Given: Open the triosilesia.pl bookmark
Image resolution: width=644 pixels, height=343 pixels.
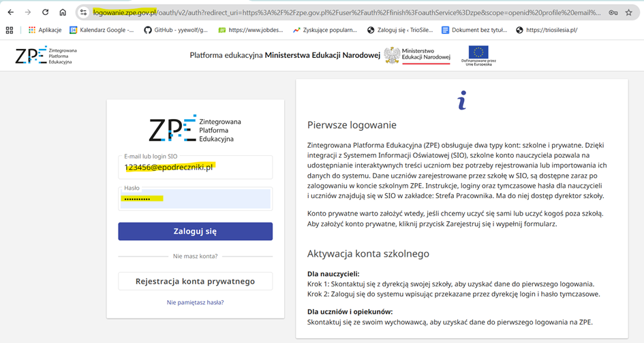Looking at the screenshot, I should click(x=547, y=30).
